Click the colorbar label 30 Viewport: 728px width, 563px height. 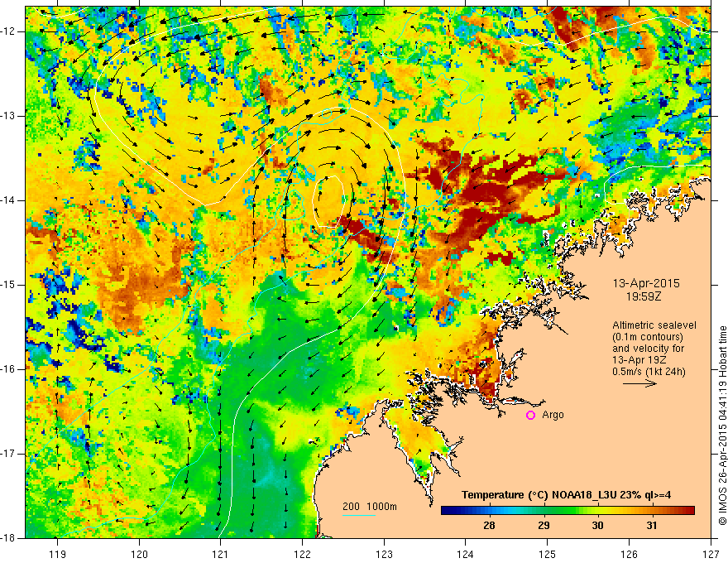(597, 526)
